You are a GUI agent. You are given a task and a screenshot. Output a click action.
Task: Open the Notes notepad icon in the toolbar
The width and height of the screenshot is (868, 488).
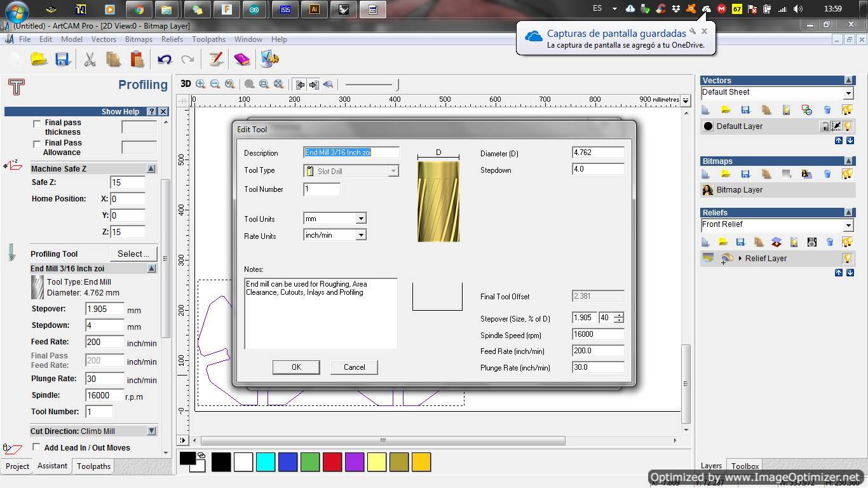pyautogui.click(x=216, y=59)
